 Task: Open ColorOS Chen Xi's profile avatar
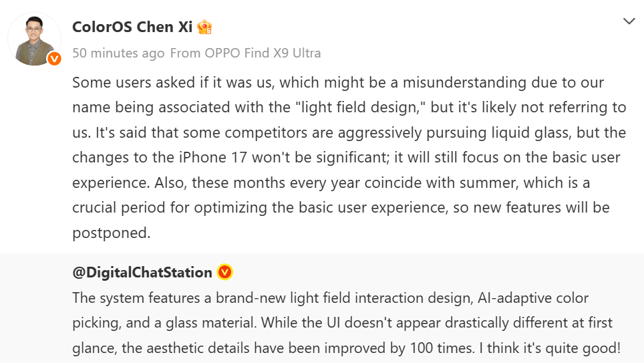tap(35, 39)
